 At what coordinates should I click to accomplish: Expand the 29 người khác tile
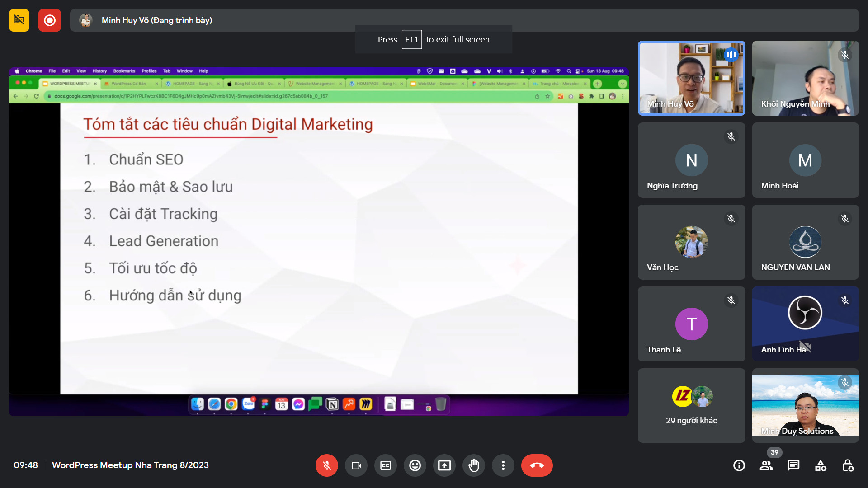click(691, 405)
